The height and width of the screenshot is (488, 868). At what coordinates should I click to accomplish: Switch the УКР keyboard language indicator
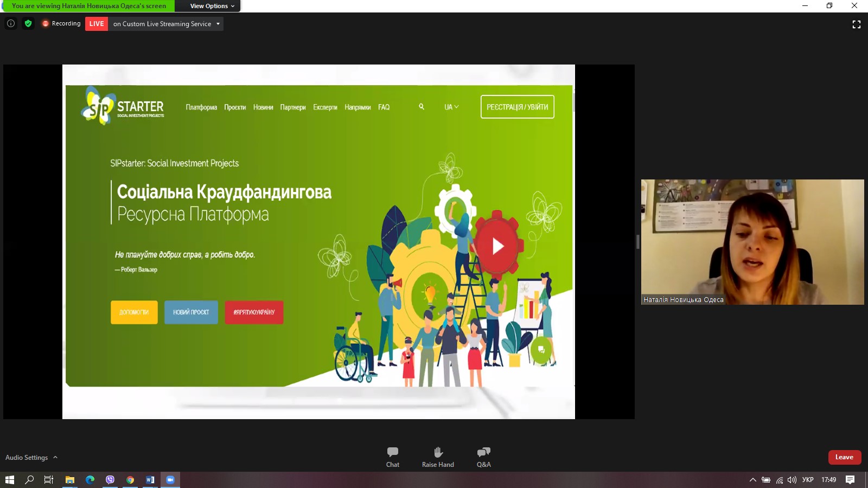(808, 480)
